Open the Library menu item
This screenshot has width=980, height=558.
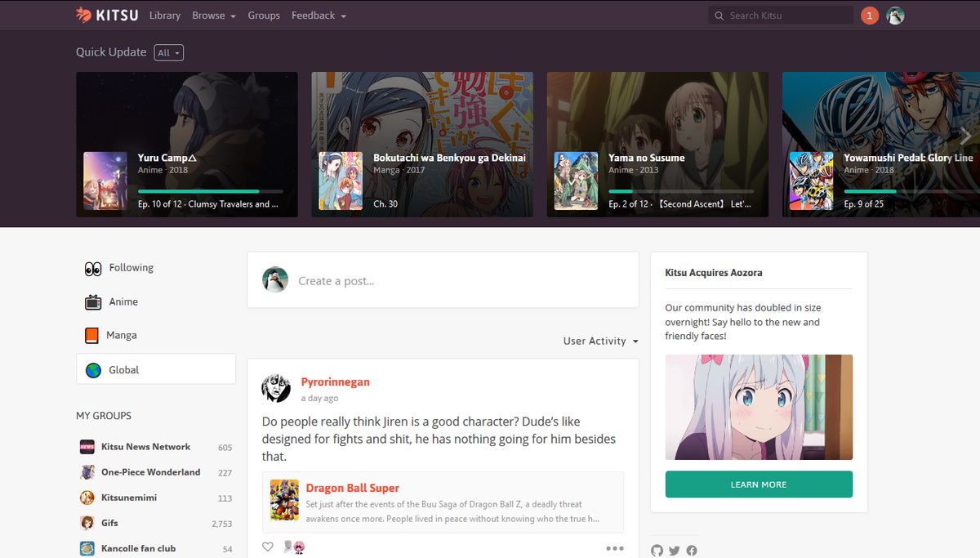165,15
